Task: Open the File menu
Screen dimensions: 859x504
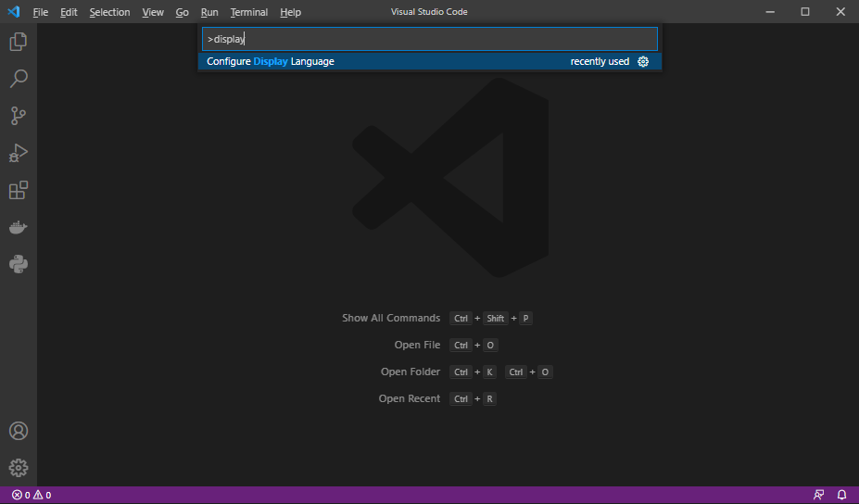Action: [41, 12]
